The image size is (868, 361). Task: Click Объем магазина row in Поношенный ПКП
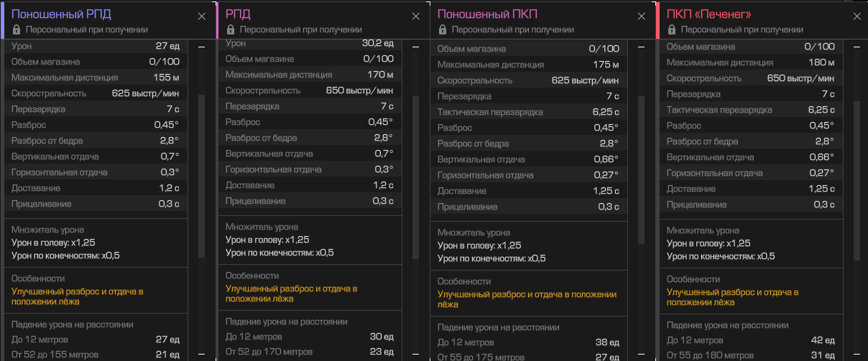(528, 49)
